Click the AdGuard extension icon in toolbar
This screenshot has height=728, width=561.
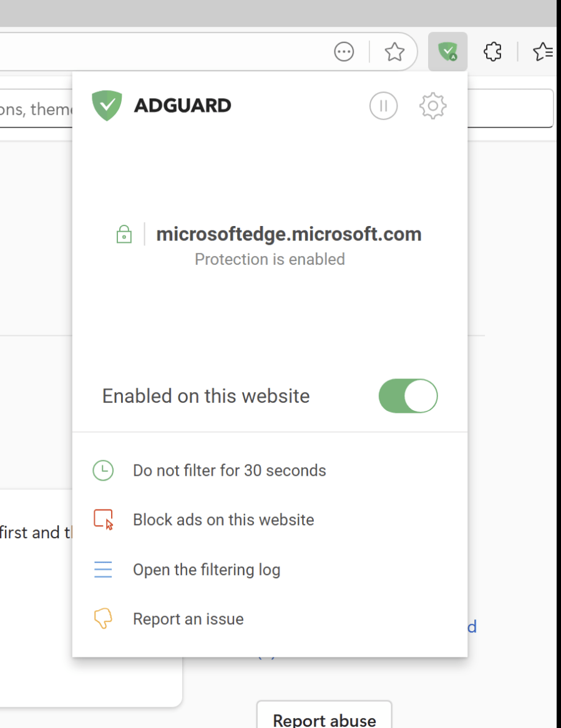[x=447, y=52]
